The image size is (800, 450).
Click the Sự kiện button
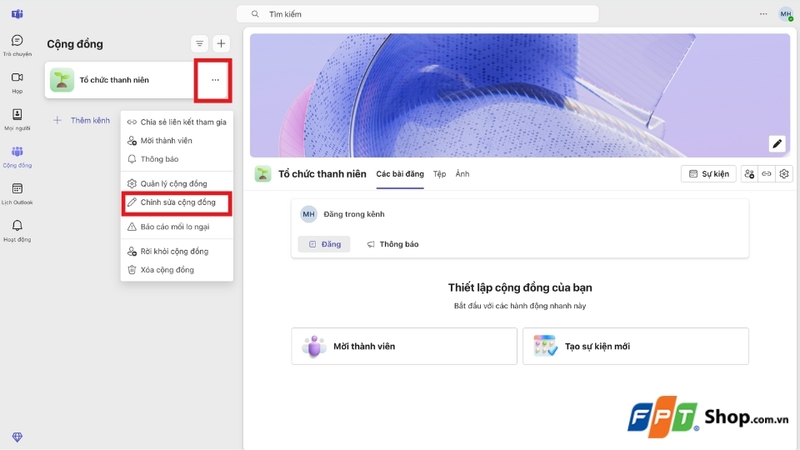(x=709, y=174)
